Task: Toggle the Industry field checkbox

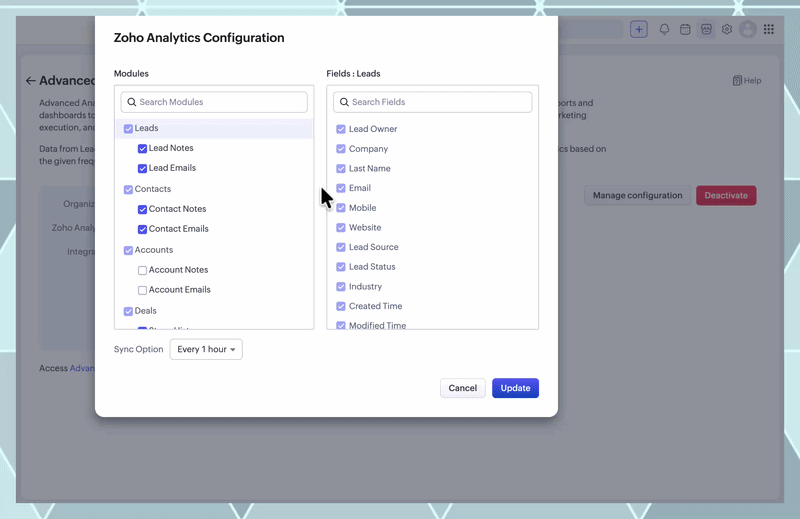Action: (x=341, y=286)
